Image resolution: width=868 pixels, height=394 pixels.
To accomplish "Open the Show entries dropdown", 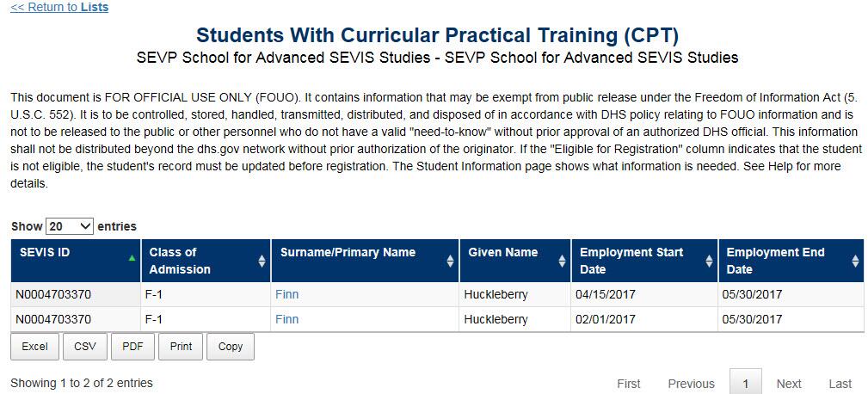I will pyautogui.click(x=70, y=225).
